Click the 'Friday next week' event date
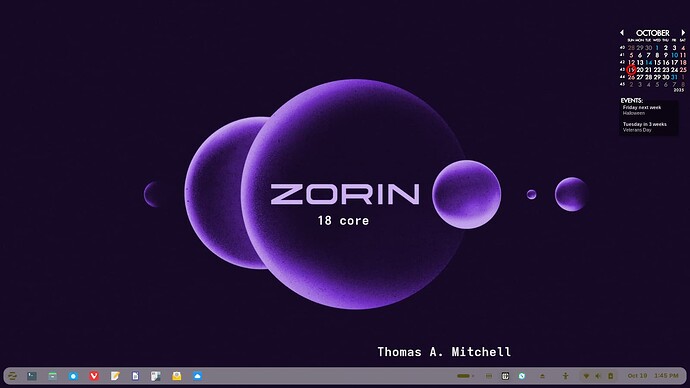 point(642,107)
